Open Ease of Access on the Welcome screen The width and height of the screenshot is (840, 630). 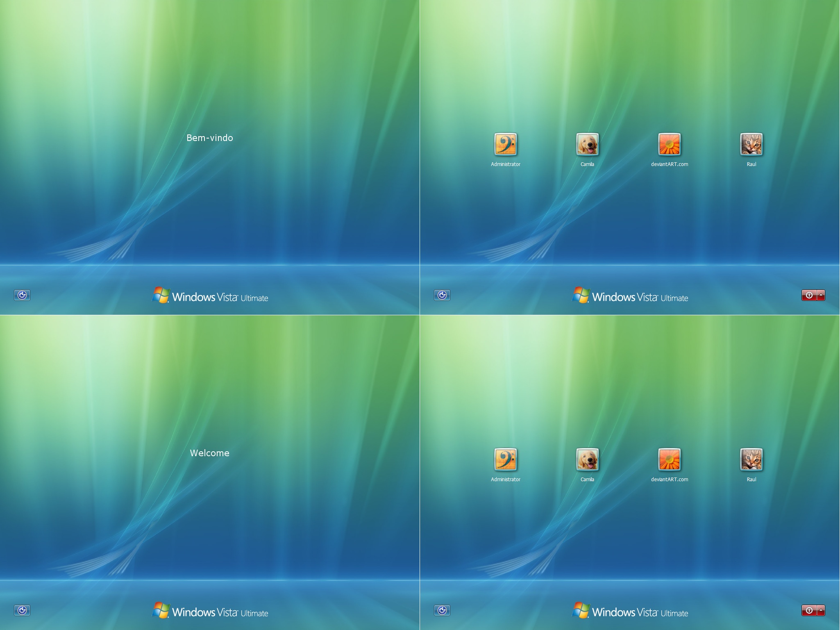(22, 610)
